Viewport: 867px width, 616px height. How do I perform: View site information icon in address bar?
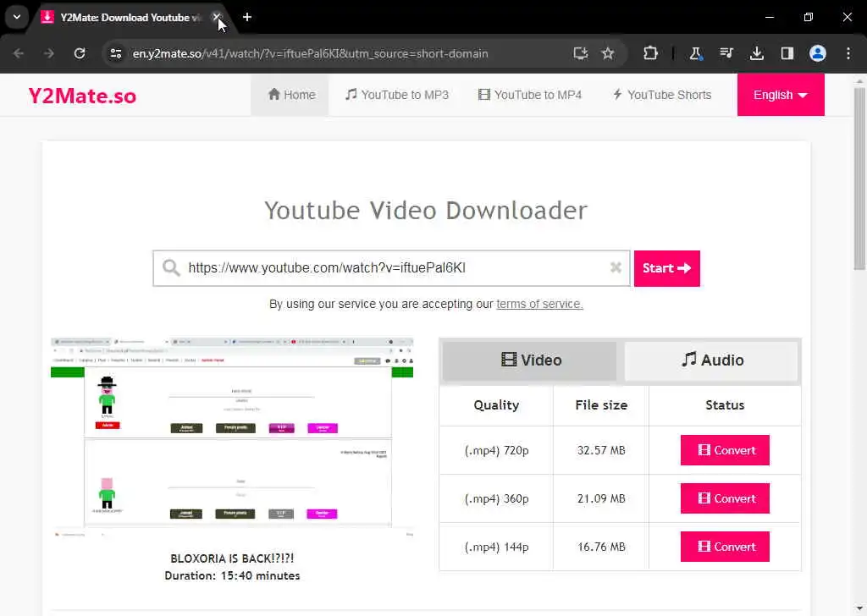115,53
